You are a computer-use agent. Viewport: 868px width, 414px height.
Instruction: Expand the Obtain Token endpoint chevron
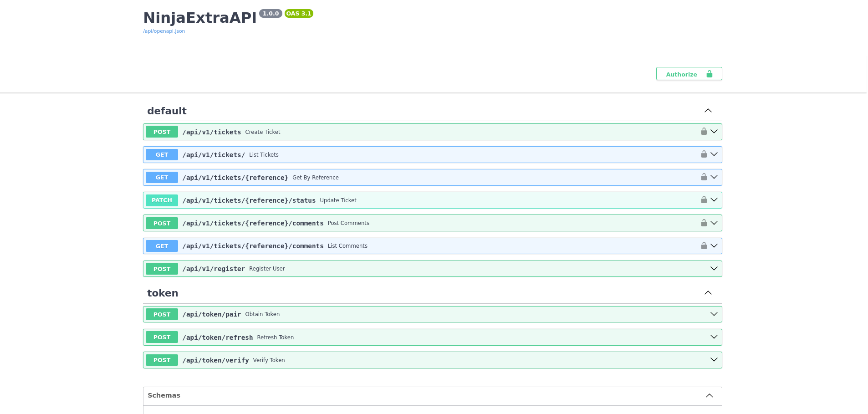[714, 314]
